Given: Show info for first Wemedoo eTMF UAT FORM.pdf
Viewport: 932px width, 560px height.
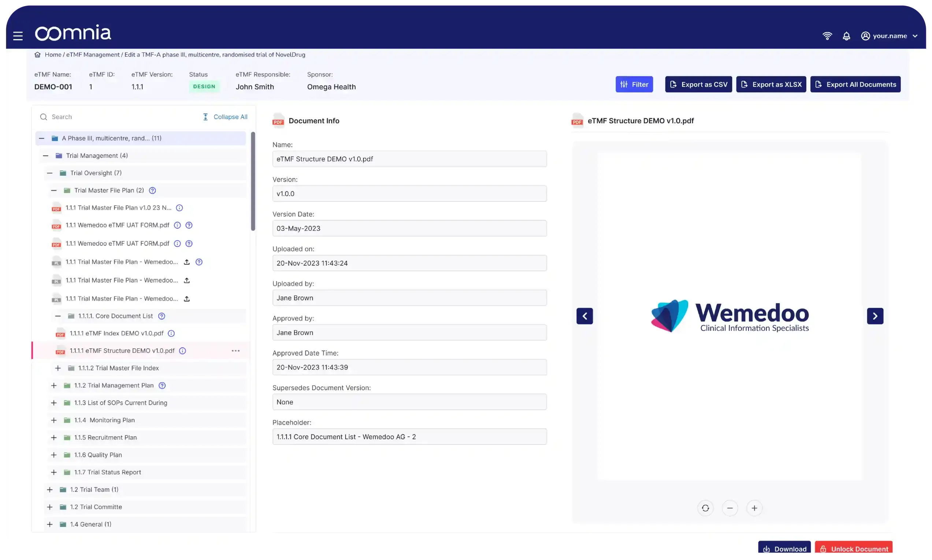Looking at the screenshot, I should (x=177, y=225).
